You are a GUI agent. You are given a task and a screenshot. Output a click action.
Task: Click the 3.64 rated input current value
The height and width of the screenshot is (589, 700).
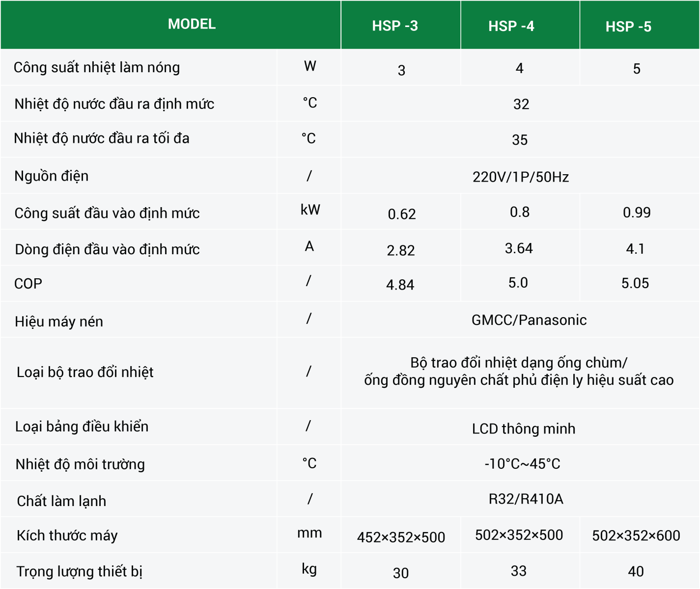pos(519,248)
